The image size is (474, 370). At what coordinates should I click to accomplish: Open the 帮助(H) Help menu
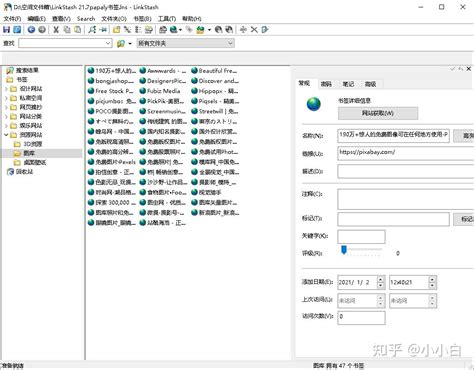click(x=192, y=19)
